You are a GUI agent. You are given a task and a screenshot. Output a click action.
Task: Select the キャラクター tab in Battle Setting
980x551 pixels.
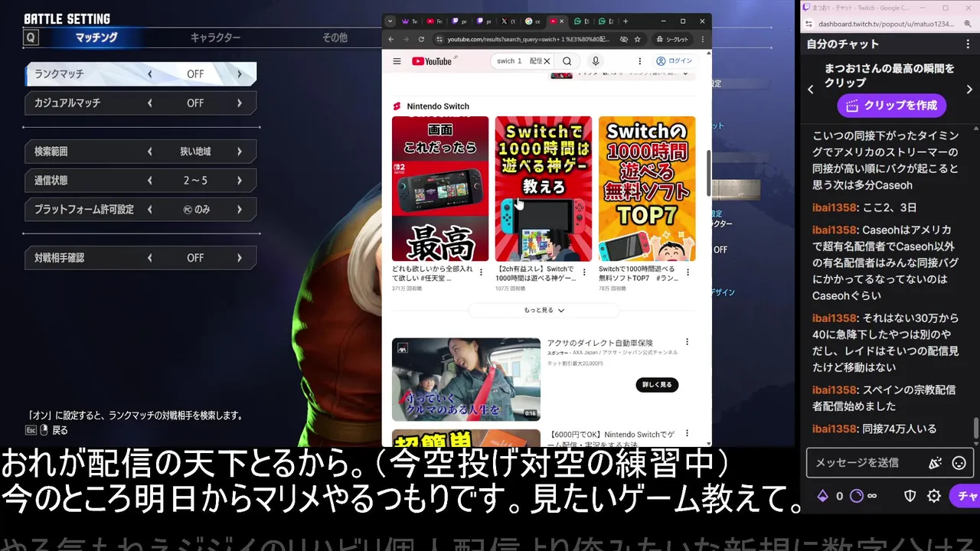tap(215, 37)
